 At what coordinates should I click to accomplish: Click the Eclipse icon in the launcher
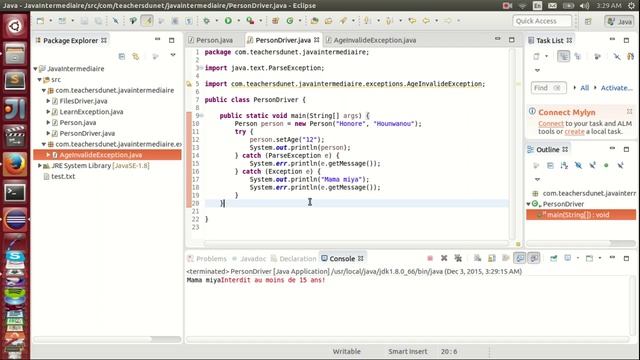click(15, 220)
